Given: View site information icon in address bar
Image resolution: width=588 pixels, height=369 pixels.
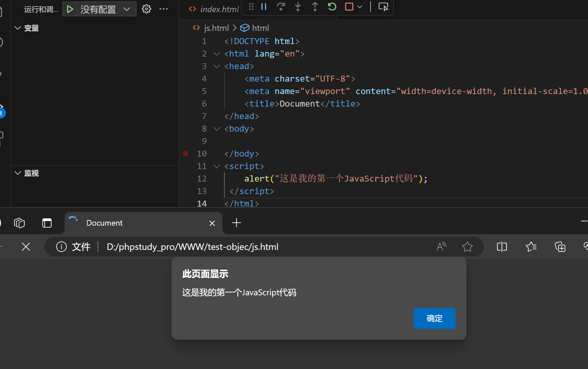Looking at the screenshot, I should click(x=61, y=247).
